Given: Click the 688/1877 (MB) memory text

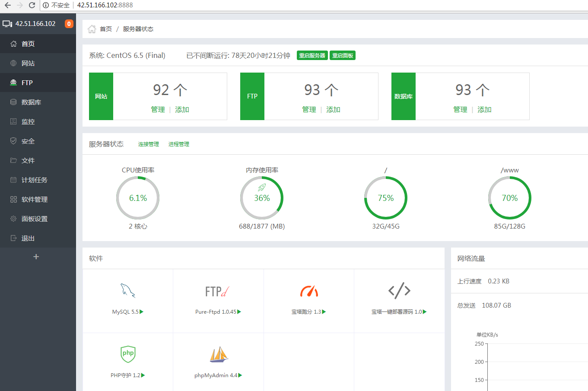Looking at the screenshot, I should pos(262,226).
